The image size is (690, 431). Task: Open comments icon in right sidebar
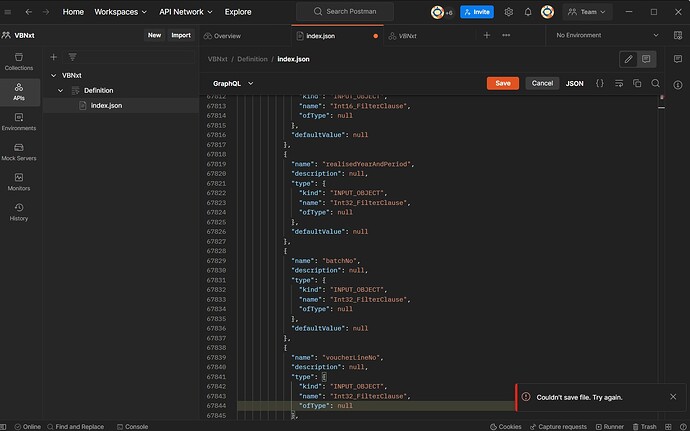click(678, 59)
